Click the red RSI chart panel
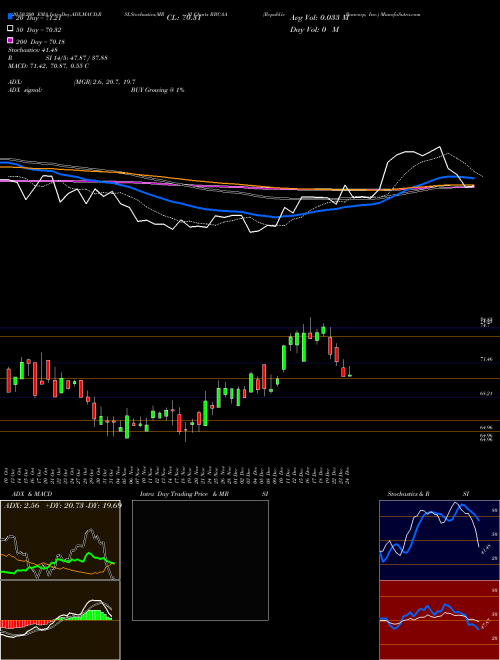The height and width of the screenshot is (660, 500). pos(439,620)
